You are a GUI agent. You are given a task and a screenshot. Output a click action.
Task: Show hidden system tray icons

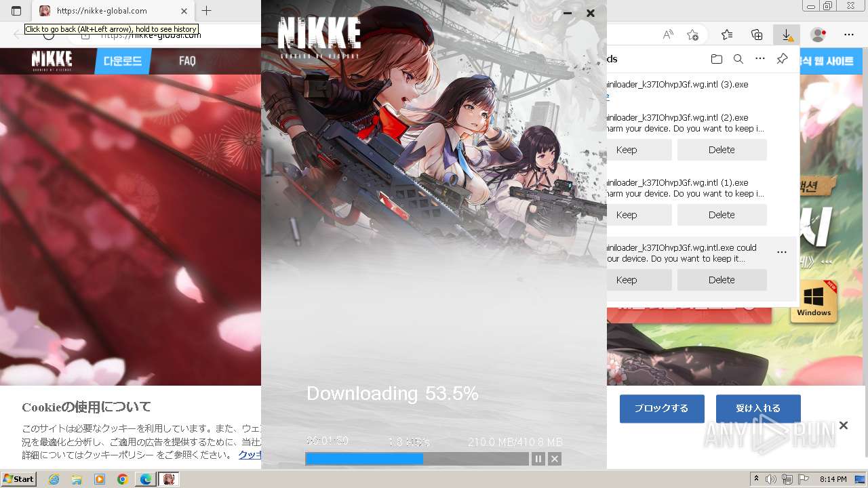[x=757, y=479]
